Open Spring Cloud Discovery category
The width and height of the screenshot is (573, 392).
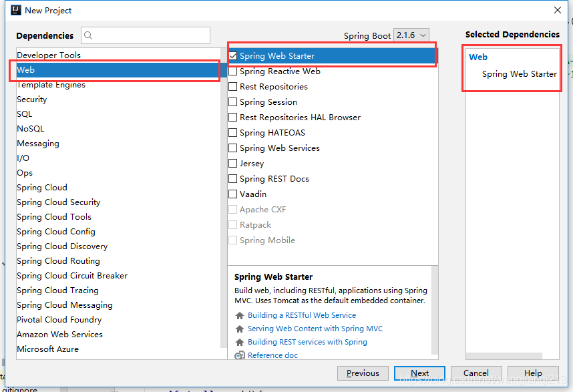pyautogui.click(x=118, y=246)
